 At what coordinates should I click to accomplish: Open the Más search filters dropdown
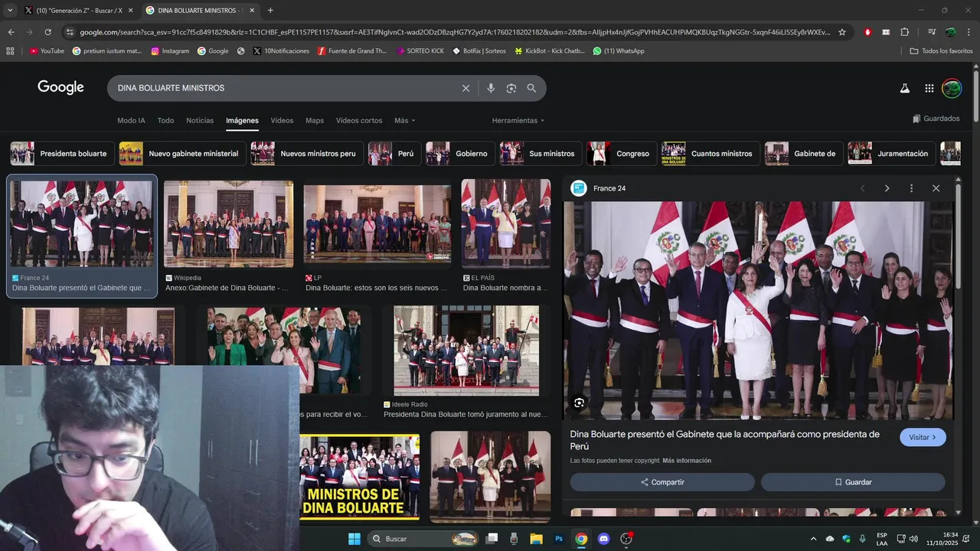click(404, 120)
